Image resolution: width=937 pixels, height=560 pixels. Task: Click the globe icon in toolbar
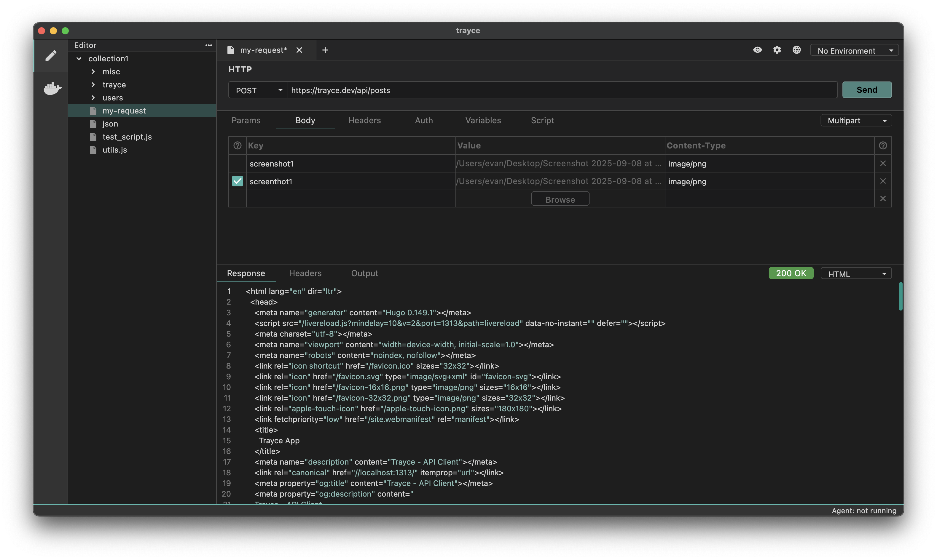click(796, 50)
